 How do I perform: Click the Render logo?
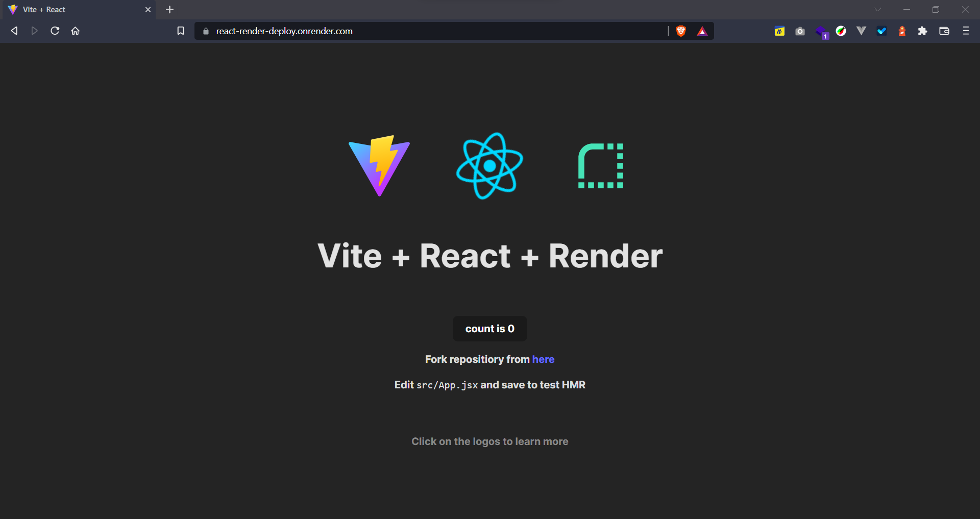tap(601, 165)
